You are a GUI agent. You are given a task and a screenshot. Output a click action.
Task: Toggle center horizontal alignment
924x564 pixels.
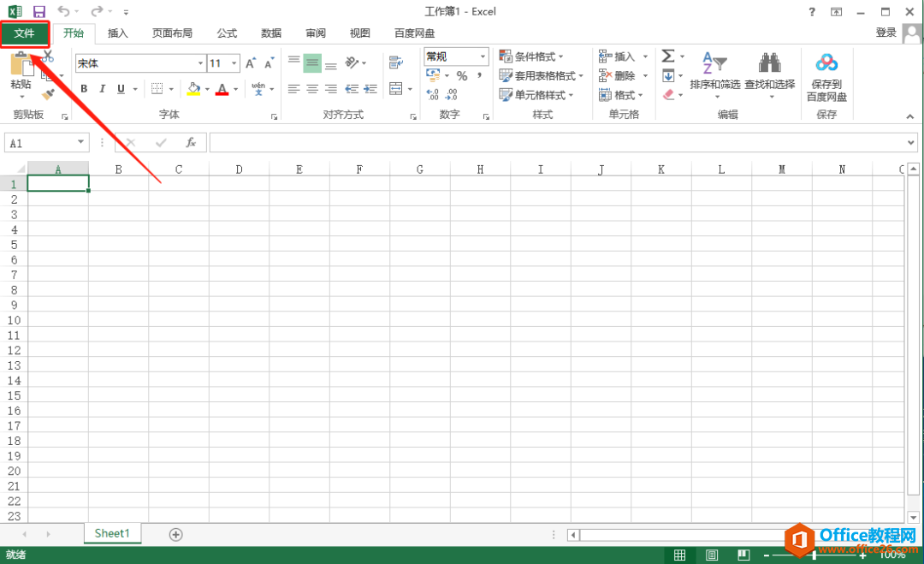pyautogui.click(x=312, y=89)
